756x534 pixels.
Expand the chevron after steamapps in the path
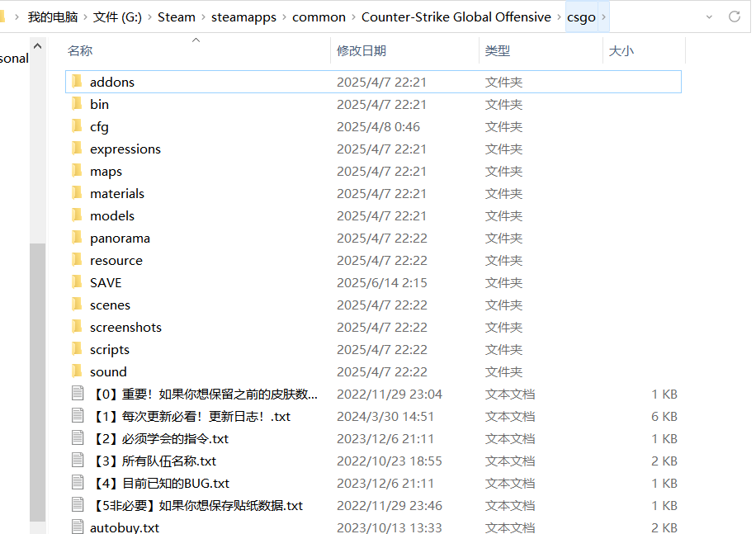[x=284, y=17]
